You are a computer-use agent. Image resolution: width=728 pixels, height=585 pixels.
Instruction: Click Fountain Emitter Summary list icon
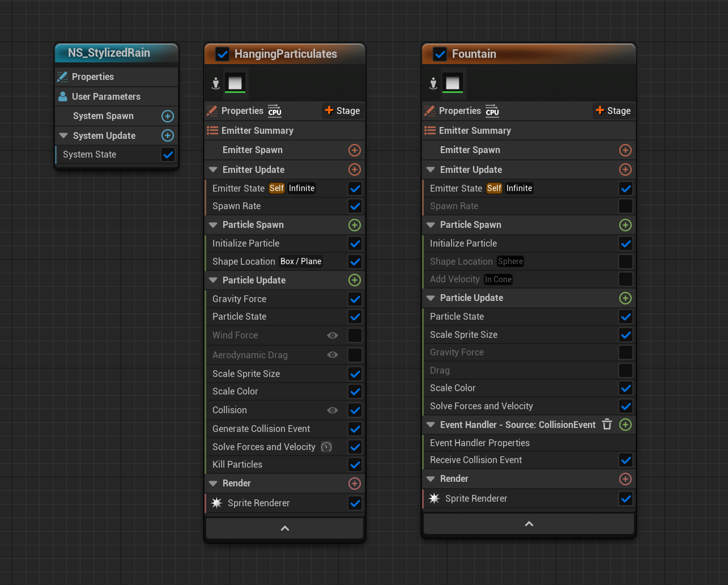[x=430, y=130]
